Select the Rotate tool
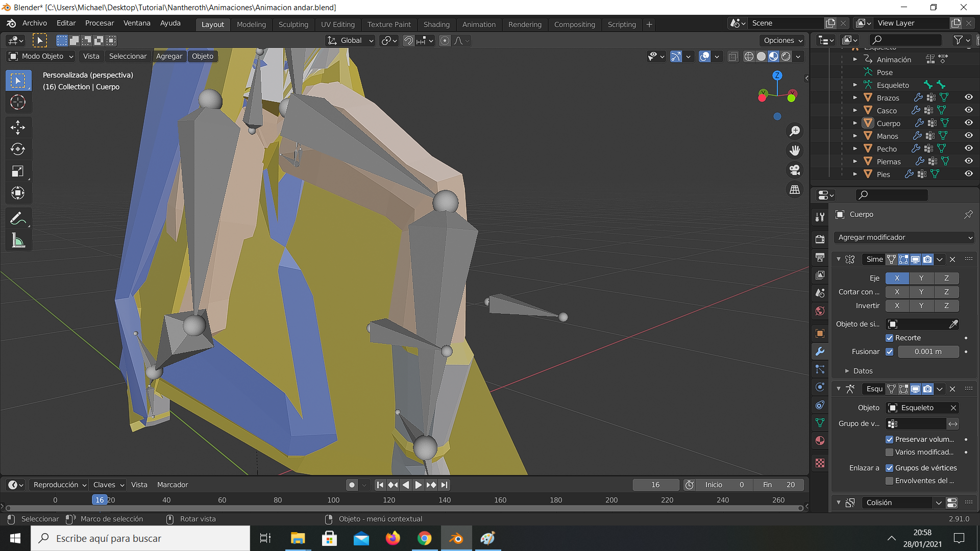The width and height of the screenshot is (980, 551). [x=18, y=149]
